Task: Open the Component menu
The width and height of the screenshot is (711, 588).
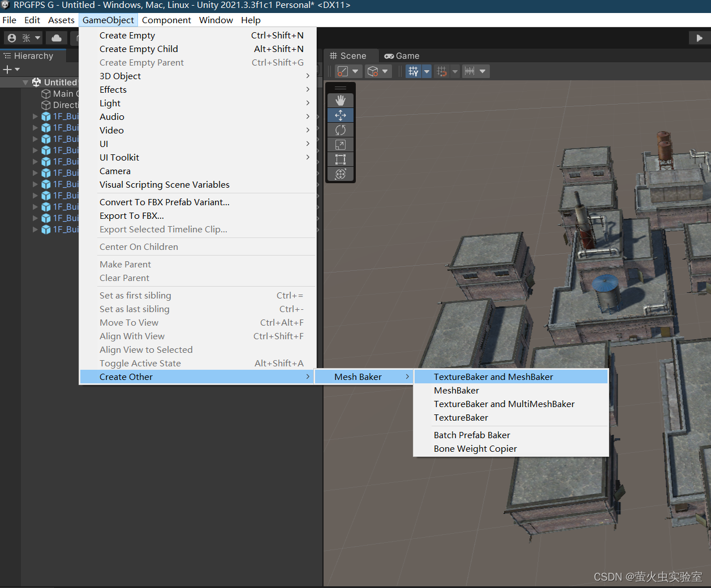Action: point(166,20)
